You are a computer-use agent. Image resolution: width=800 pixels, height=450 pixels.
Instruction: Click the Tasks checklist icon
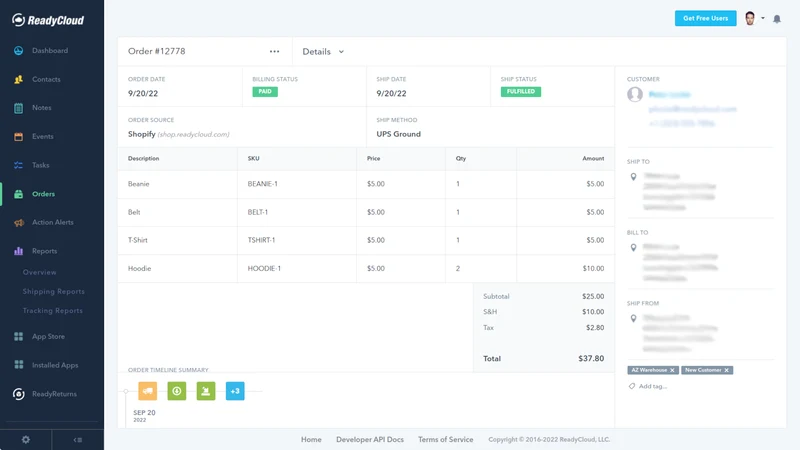click(18, 165)
